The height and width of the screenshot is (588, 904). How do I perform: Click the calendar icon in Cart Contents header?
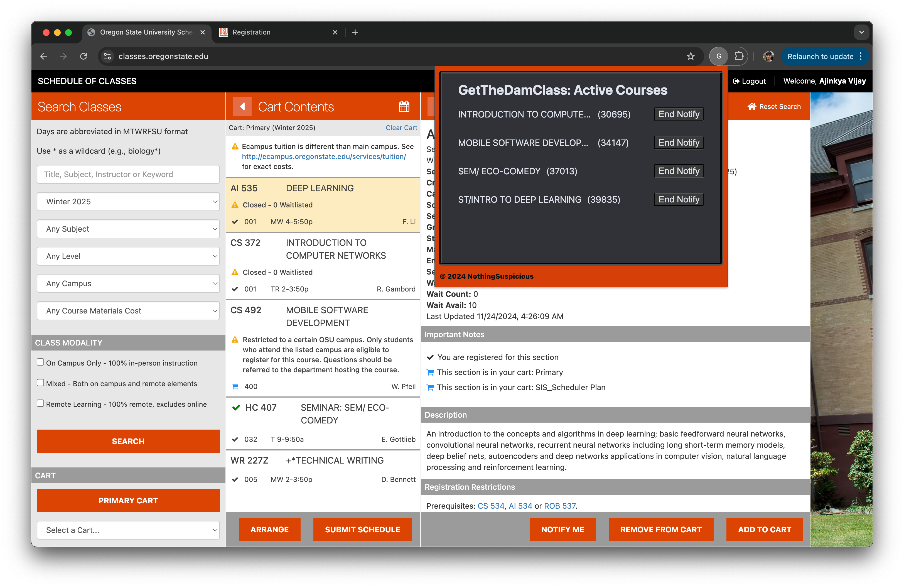pyautogui.click(x=404, y=106)
